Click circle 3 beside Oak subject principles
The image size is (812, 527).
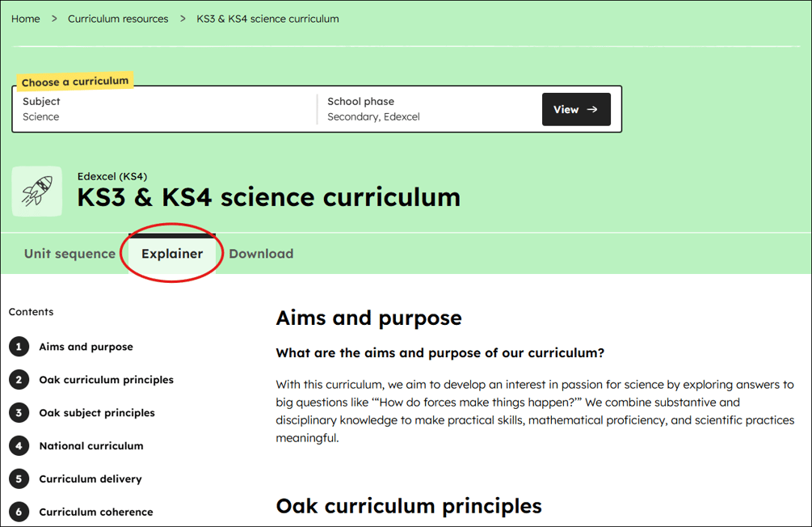pos(20,412)
